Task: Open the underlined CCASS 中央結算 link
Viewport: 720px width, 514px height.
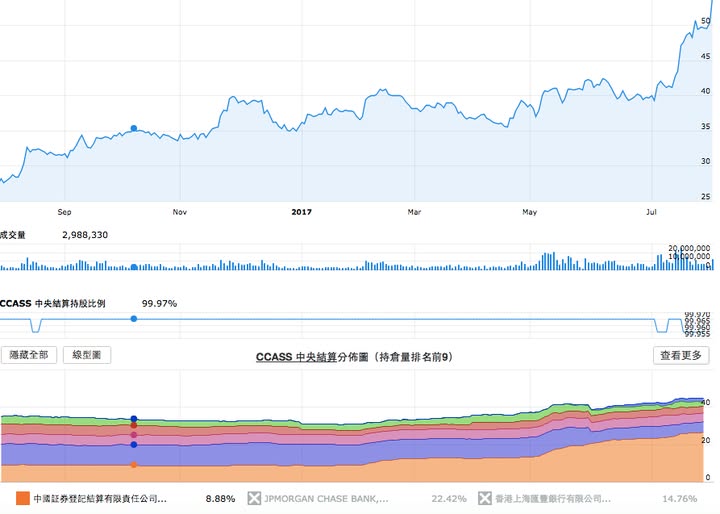Action: (296, 357)
